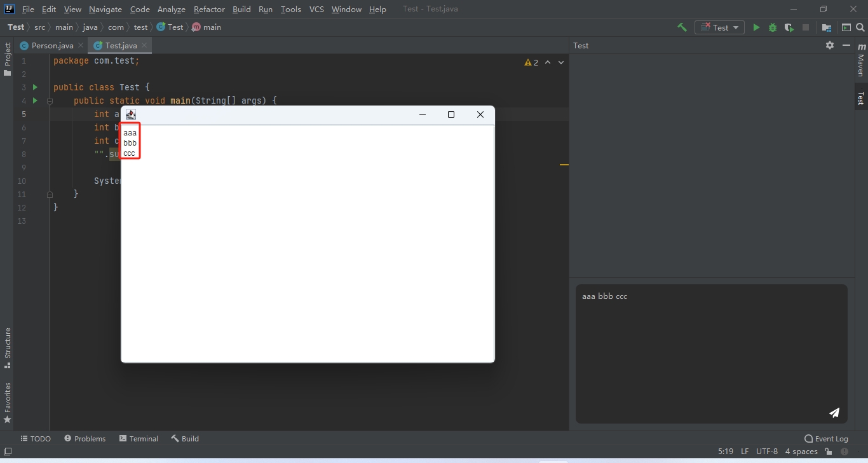
Task: Select the Test.java editor tab
Action: point(120,45)
